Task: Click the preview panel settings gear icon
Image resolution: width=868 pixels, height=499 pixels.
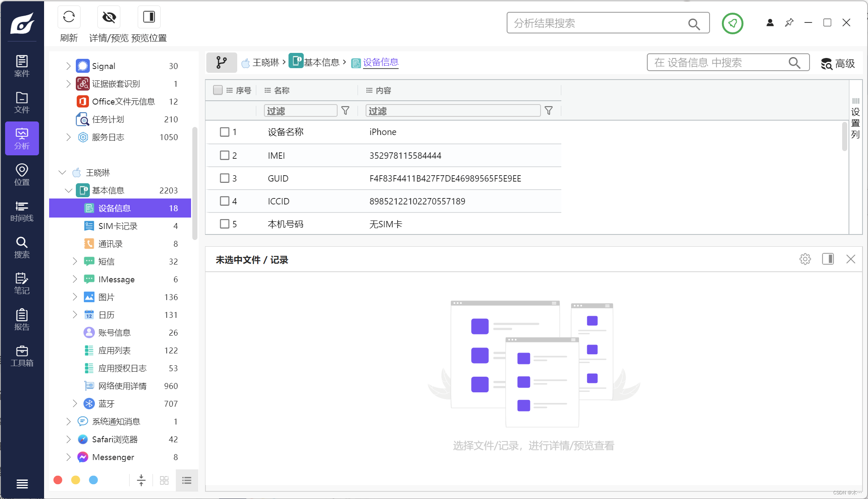Action: pos(805,259)
